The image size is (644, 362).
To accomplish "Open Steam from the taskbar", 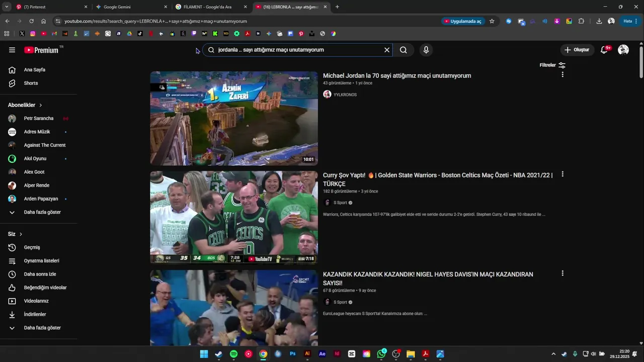I will tap(218, 354).
